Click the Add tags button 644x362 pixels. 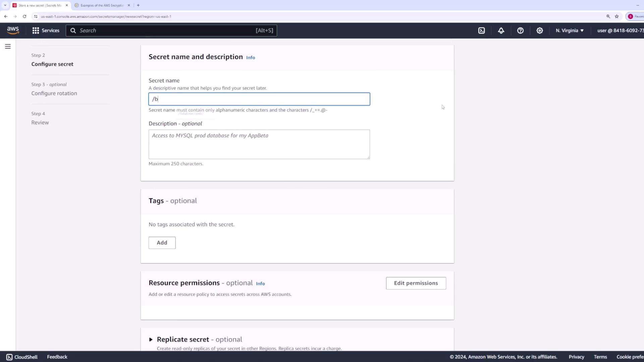coord(162,243)
